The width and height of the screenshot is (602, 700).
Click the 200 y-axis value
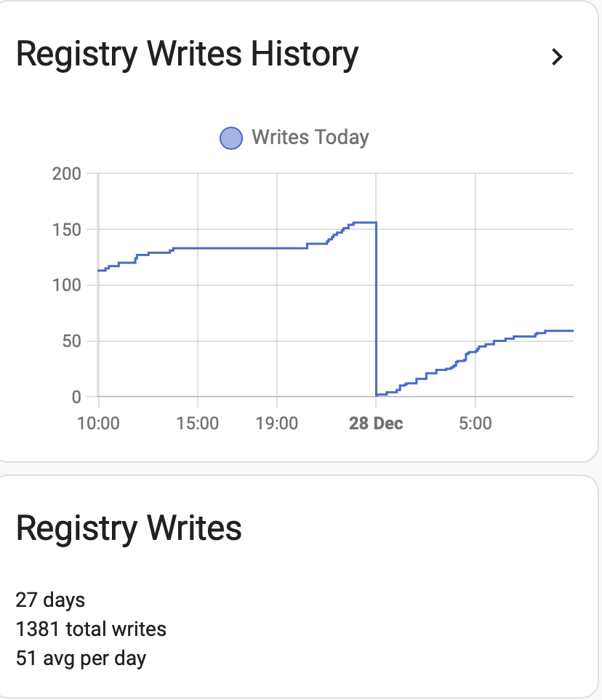tap(67, 174)
